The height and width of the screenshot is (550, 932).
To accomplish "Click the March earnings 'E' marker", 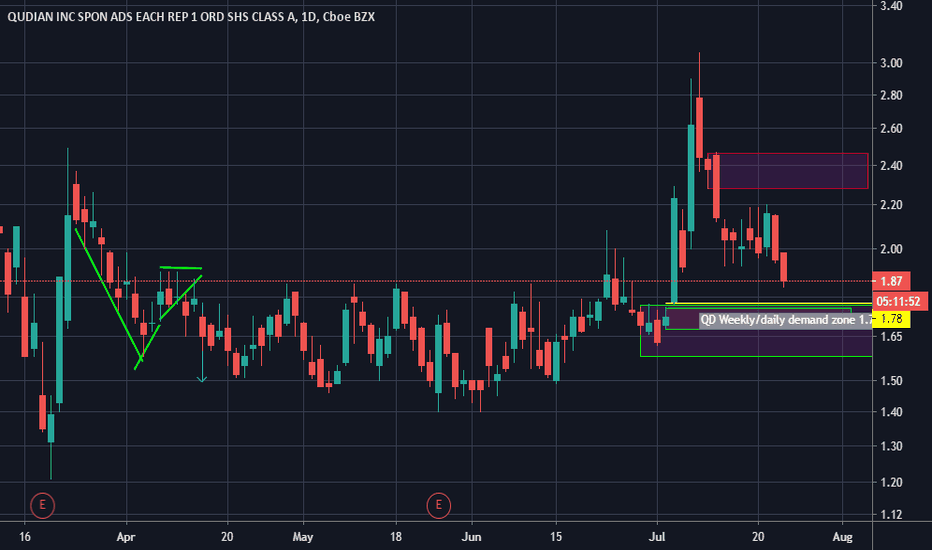I will point(42,505).
